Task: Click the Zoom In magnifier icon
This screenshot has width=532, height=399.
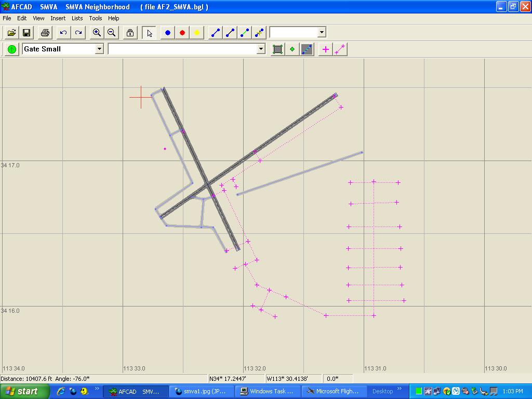Action: 97,33
